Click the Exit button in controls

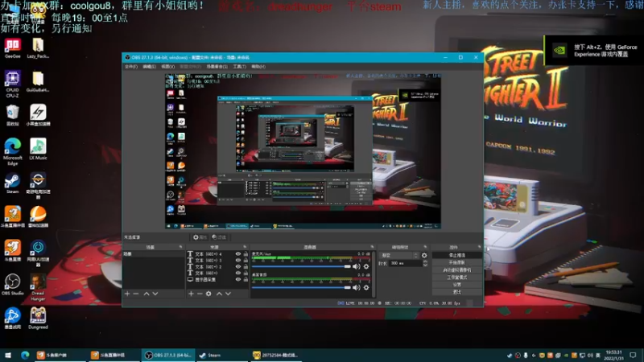(456, 292)
